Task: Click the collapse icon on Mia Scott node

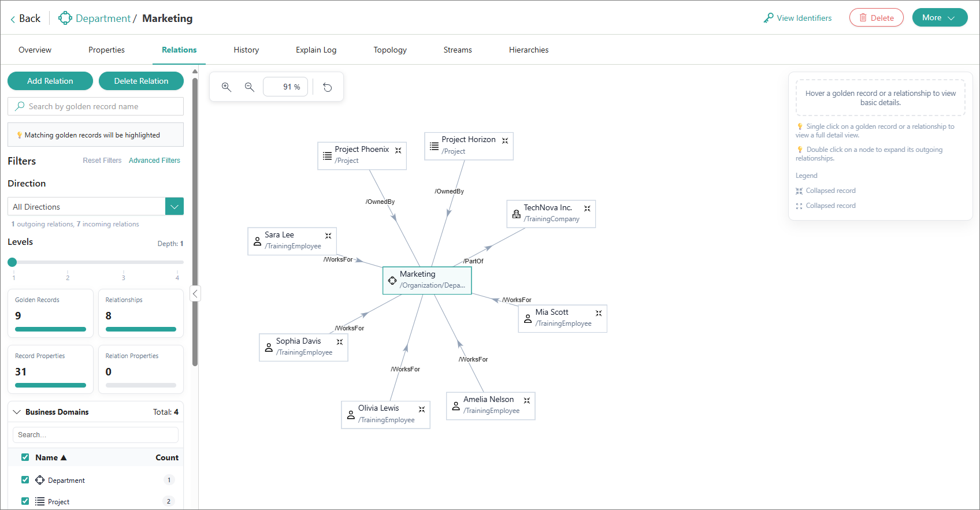Action: (599, 313)
